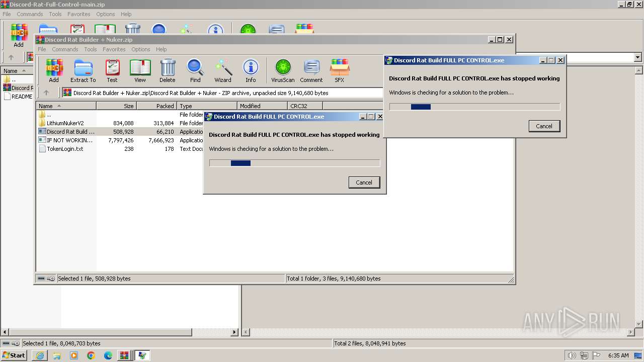
Task: Select the LithiumNukerV2 folder
Action: [65, 123]
